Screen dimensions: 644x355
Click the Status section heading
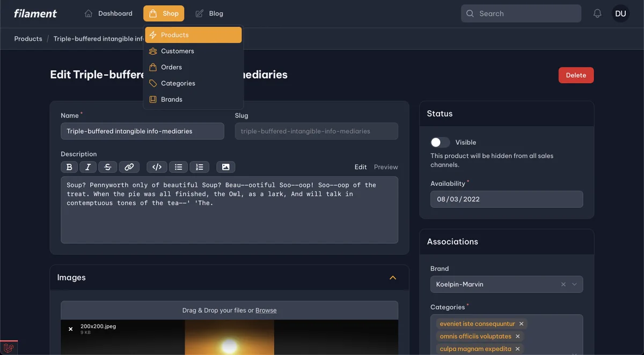440,114
